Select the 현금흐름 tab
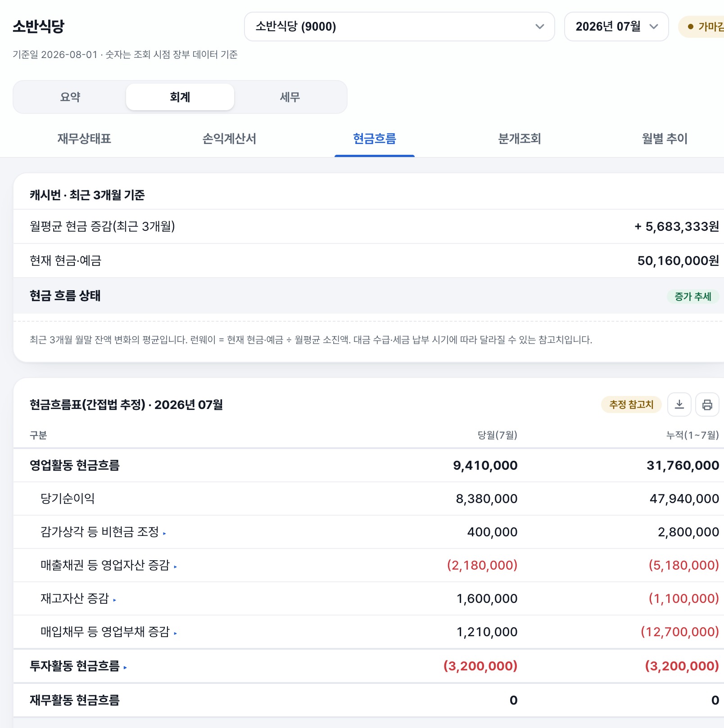The image size is (724, 728). 375,139
